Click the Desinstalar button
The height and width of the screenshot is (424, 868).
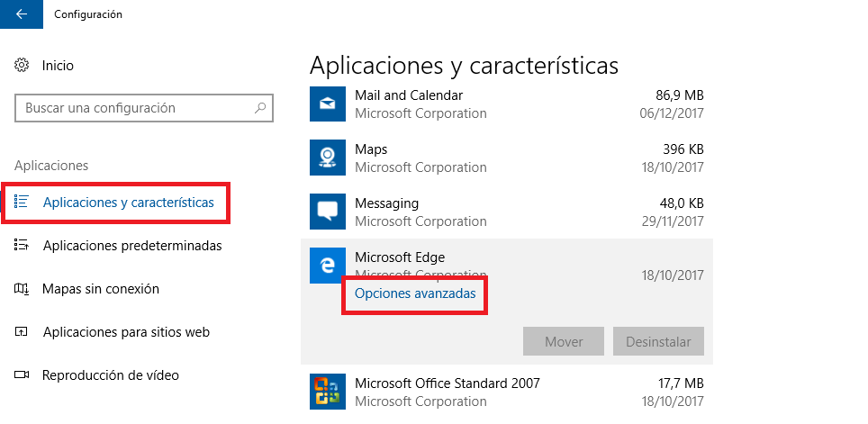(658, 341)
